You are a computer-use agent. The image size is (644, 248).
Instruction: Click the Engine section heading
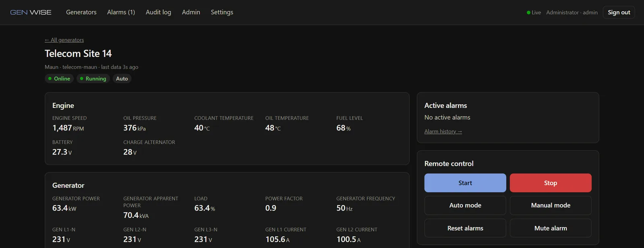click(x=63, y=105)
